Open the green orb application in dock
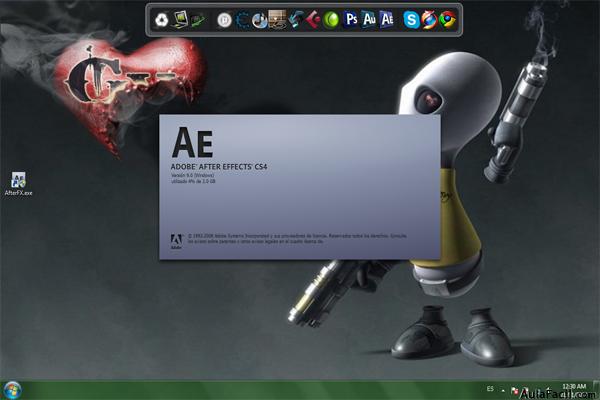This screenshot has height=400, width=600. (x=331, y=20)
